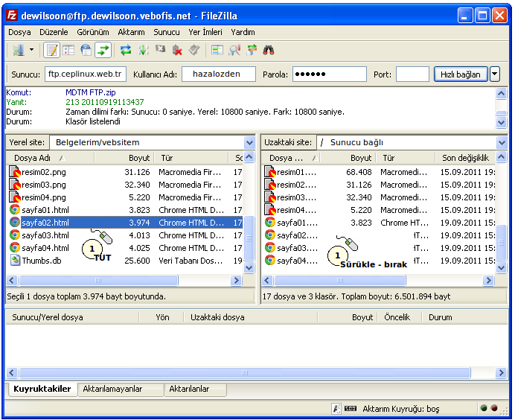Open file search with binoculars icon
The height and width of the screenshot is (420, 515).
pos(269,51)
